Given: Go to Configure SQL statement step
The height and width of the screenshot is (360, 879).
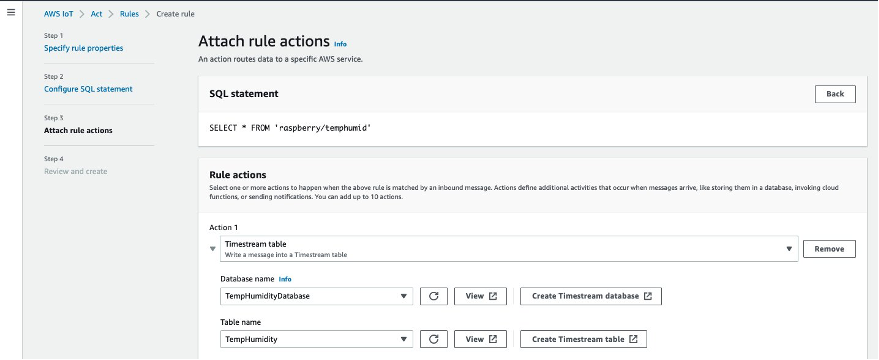Looking at the screenshot, I should 88,89.
